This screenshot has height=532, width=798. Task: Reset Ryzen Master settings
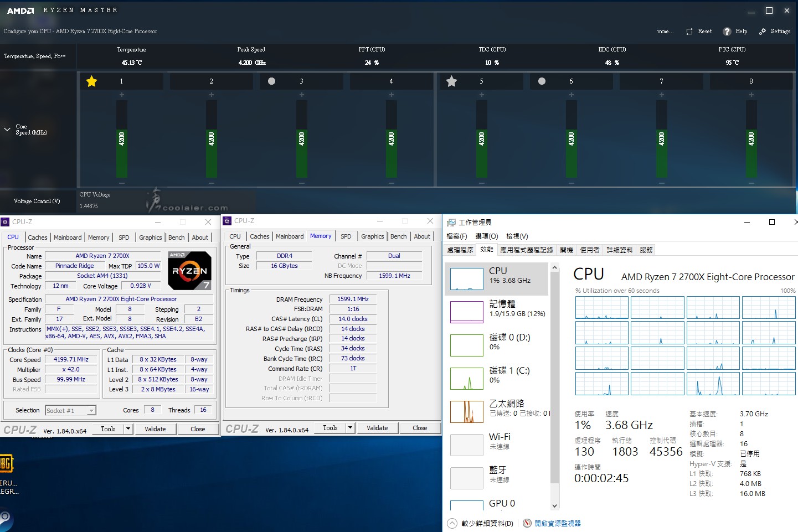699,32
